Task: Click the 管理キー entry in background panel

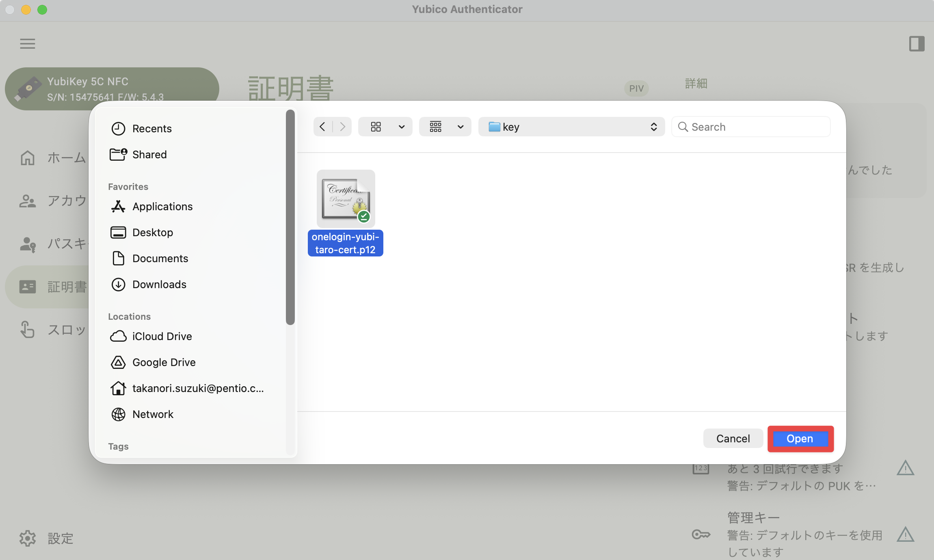Action: [x=804, y=534]
